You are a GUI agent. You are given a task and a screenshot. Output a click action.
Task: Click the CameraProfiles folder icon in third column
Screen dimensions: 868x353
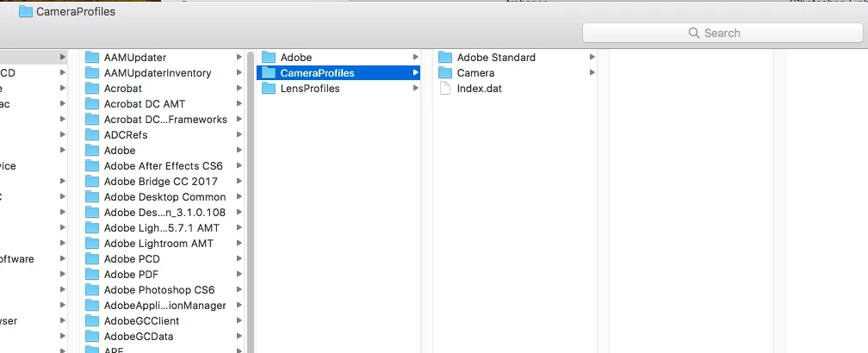pyautogui.click(x=269, y=72)
